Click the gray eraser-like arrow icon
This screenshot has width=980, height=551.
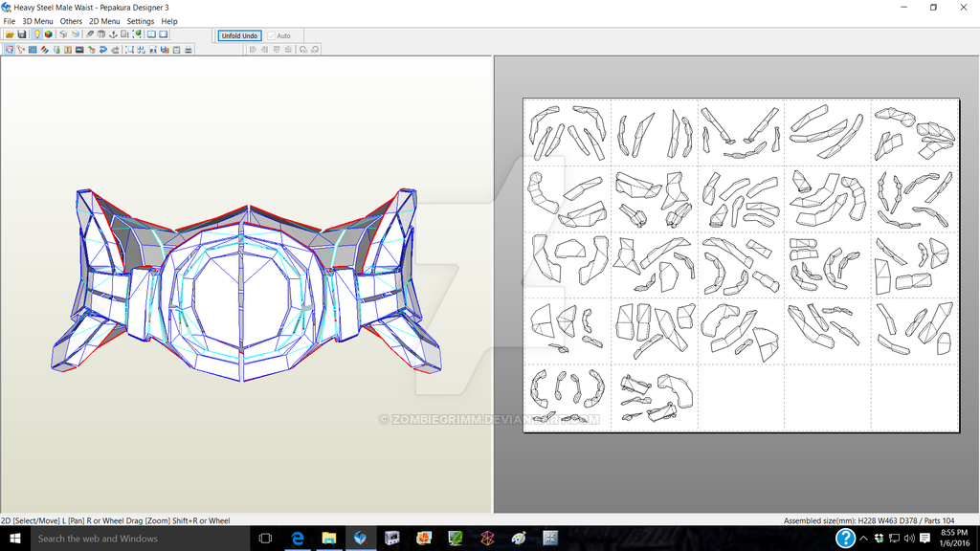coord(115,50)
